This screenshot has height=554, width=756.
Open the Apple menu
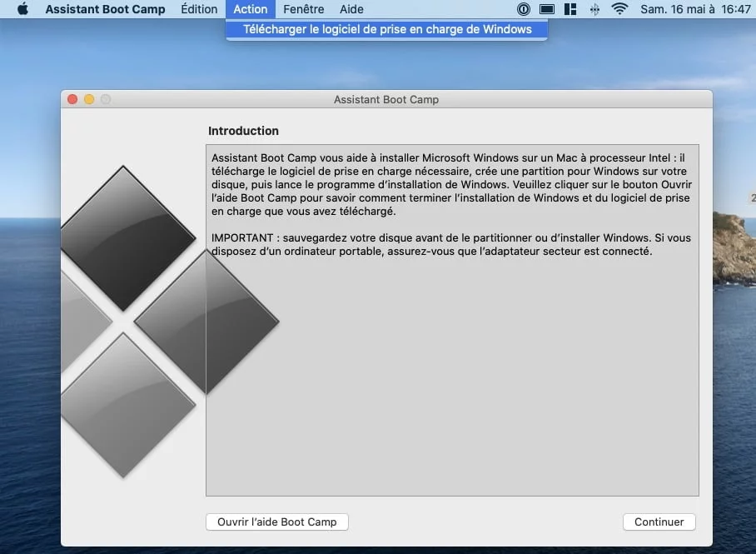click(22, 9)
